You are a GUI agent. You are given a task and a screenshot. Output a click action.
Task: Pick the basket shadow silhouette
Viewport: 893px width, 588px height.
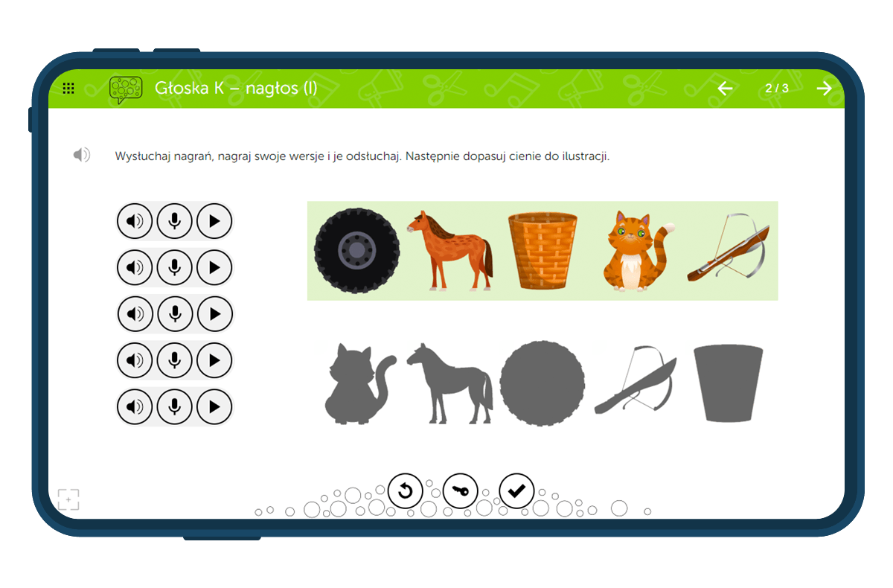click(729, 384)
